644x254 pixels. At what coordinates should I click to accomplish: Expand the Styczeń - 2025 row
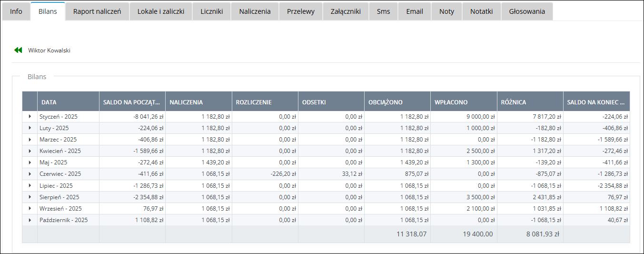(x=30, y=116)
